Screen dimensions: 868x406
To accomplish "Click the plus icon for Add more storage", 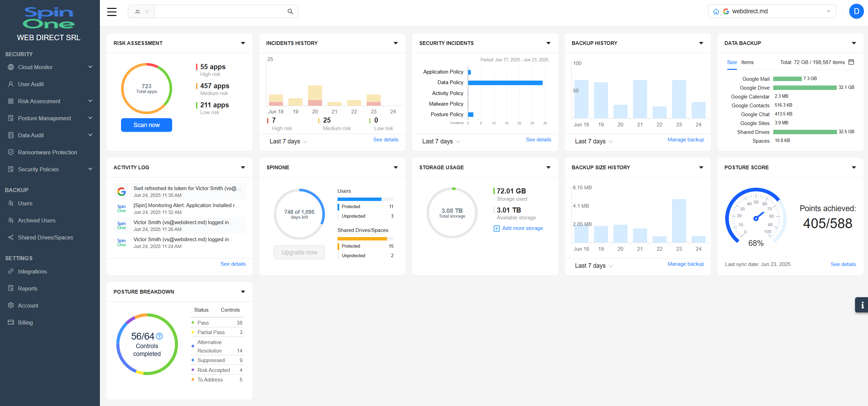I will coord(496,228).
